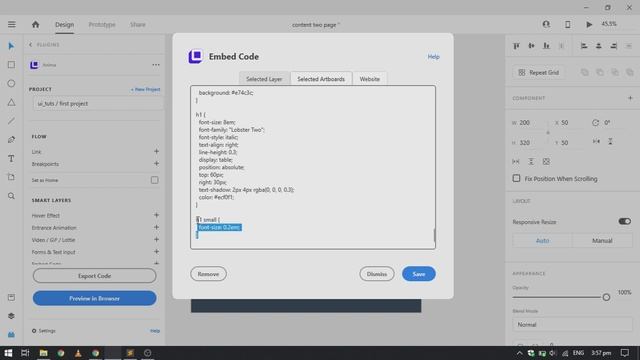640x360 pixels.
Task: Start desktop preview play button
Action: coord(589,24)
